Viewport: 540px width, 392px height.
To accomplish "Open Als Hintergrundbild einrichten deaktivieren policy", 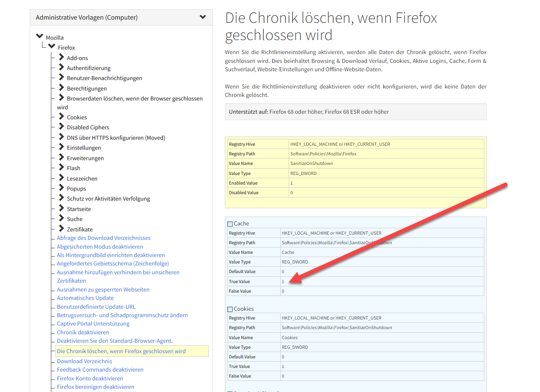I will tap(111, 255).
